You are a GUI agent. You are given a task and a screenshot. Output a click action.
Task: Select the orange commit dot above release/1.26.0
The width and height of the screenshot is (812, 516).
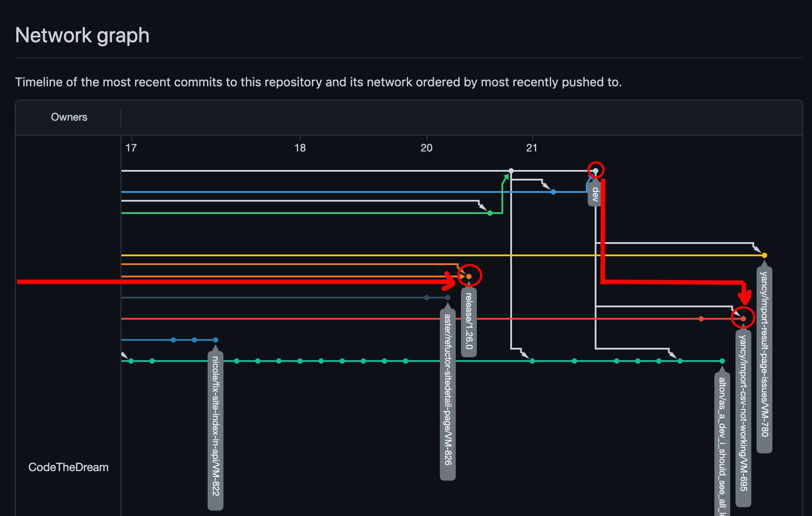(469, 276)
